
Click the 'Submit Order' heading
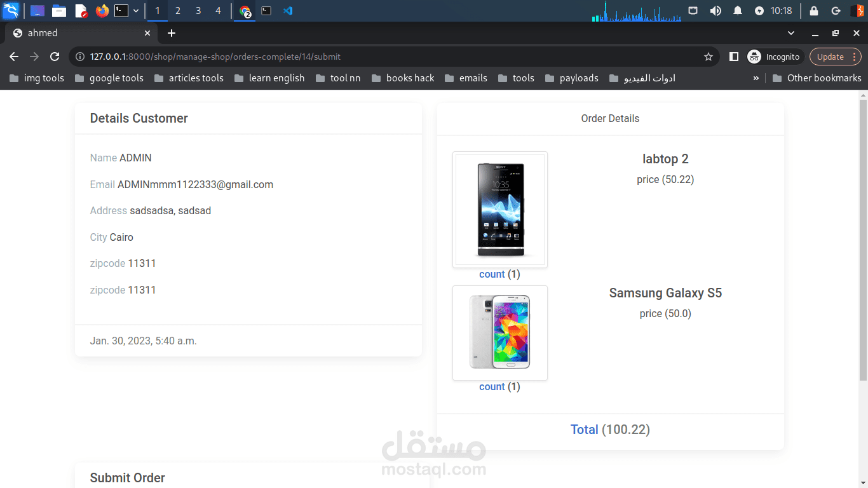pyautogui.click(x=128, y=478)
